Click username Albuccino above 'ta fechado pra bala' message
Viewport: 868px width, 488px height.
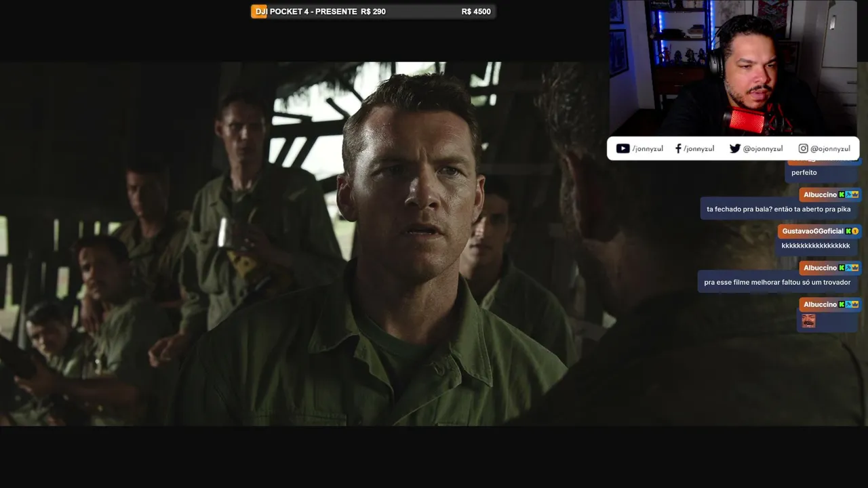coord(820,195)
